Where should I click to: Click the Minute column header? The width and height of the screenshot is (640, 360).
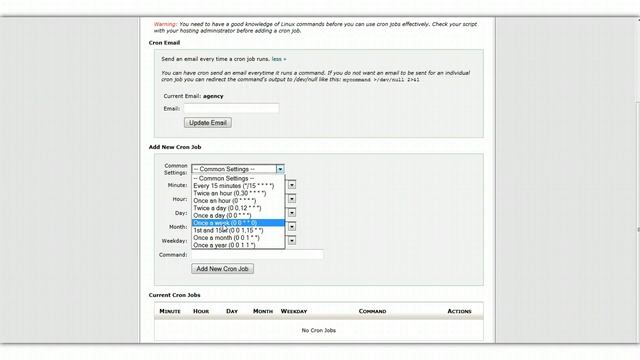tap(170, 311)
